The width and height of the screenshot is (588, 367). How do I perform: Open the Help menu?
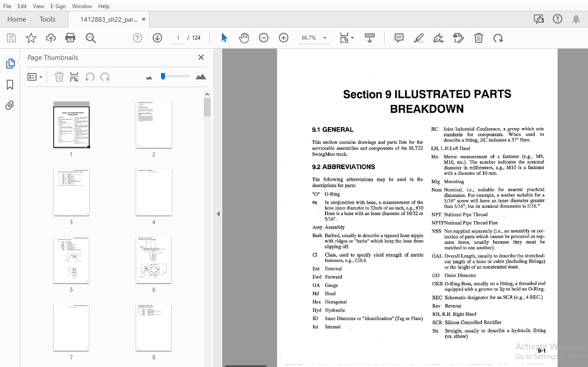point(104,6)
